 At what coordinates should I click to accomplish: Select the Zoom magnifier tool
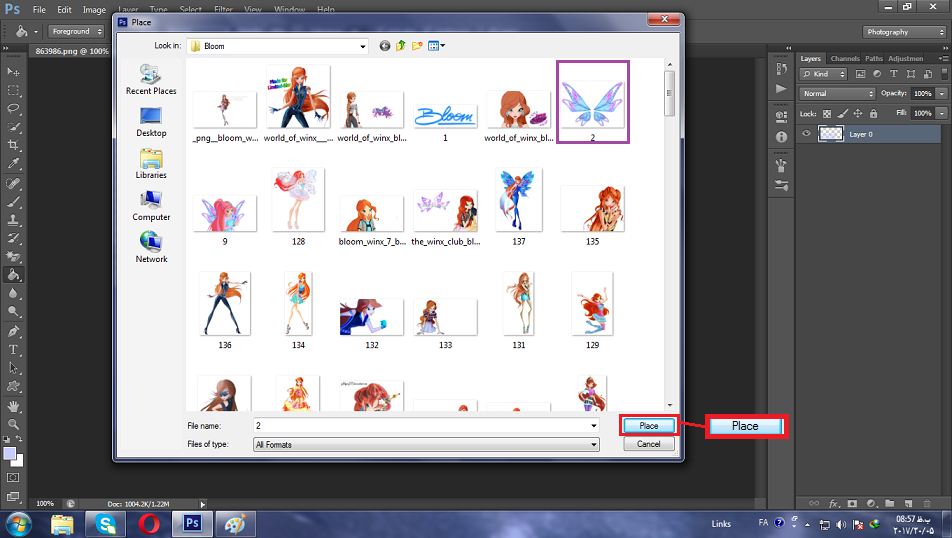(x=13, y=424)
